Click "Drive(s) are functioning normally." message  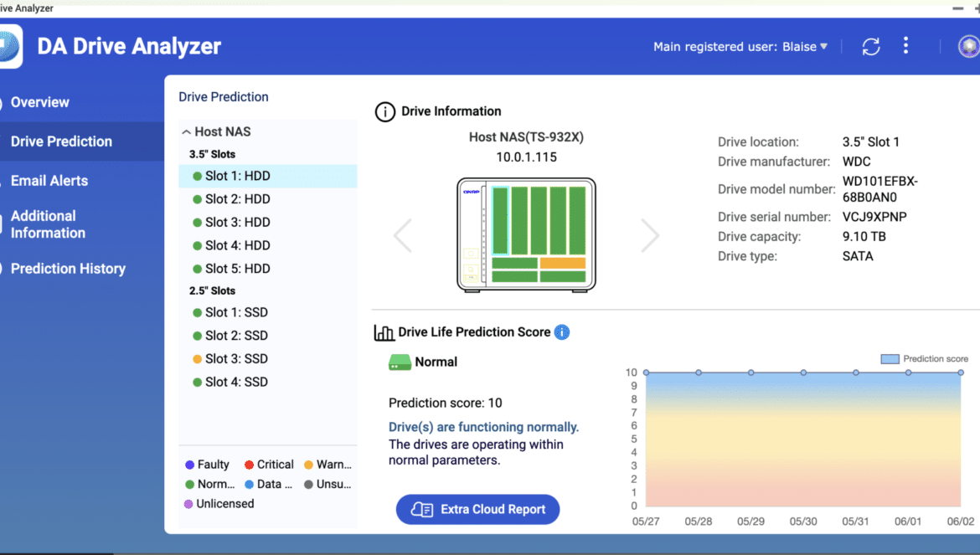(x=484, y=427)
